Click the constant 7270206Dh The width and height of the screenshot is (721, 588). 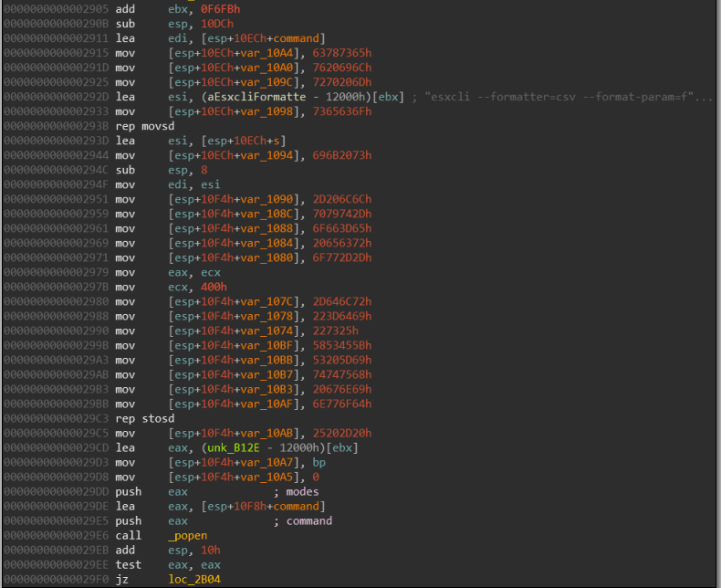pyautogui.click(x=342, y=82)
